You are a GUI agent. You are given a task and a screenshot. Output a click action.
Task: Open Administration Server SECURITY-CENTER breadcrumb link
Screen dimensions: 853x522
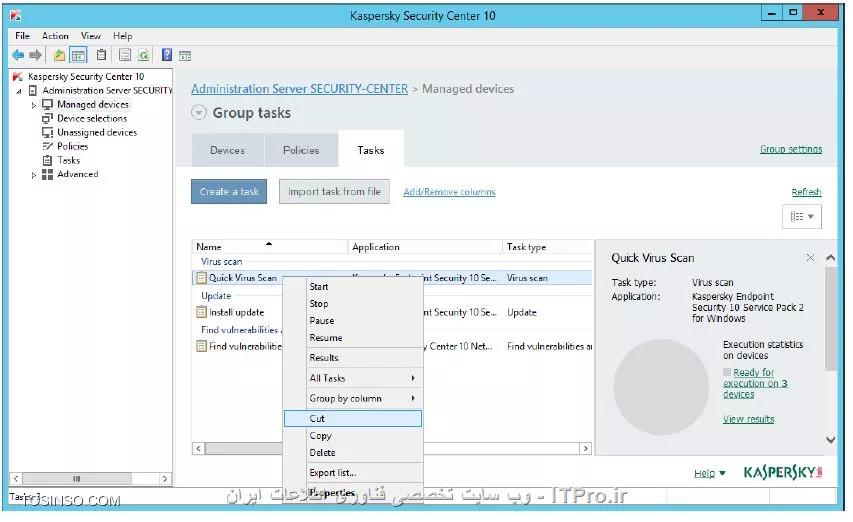pos(299,89)
